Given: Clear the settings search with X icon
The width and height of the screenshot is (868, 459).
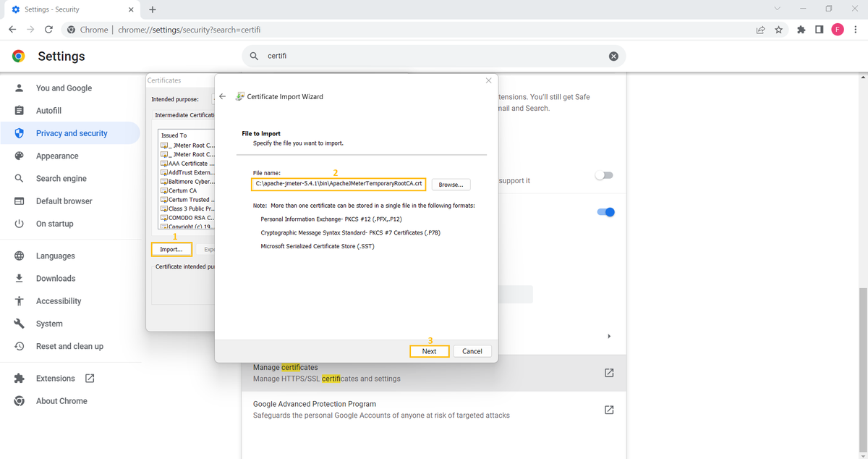Looking at the screenshot, I should [x=613, y=56].
